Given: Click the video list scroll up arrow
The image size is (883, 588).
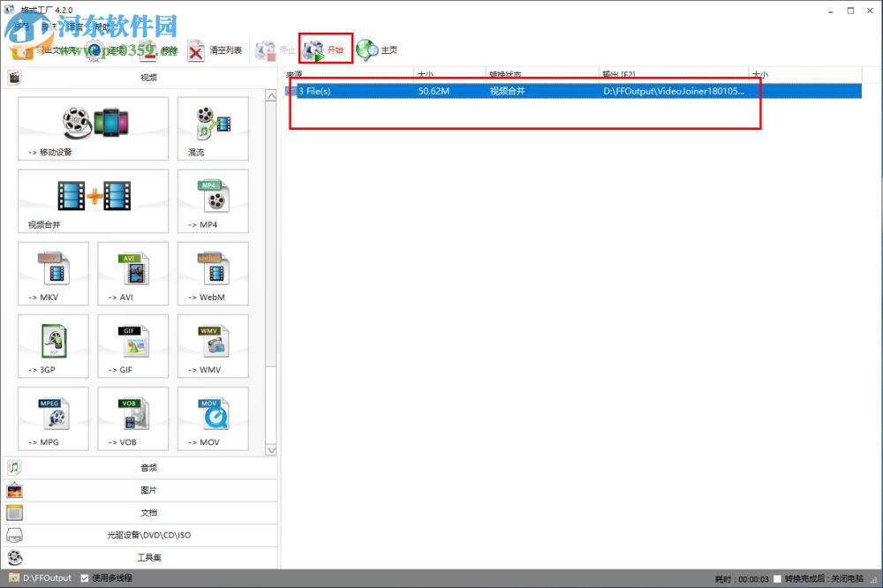Looking at the screenshot, I should [271, 96].
